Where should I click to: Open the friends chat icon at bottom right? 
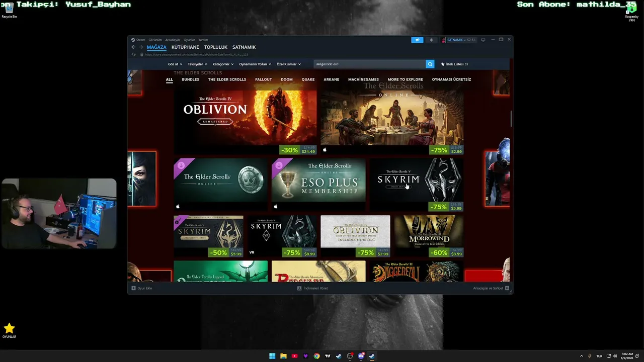coord(507,288)
